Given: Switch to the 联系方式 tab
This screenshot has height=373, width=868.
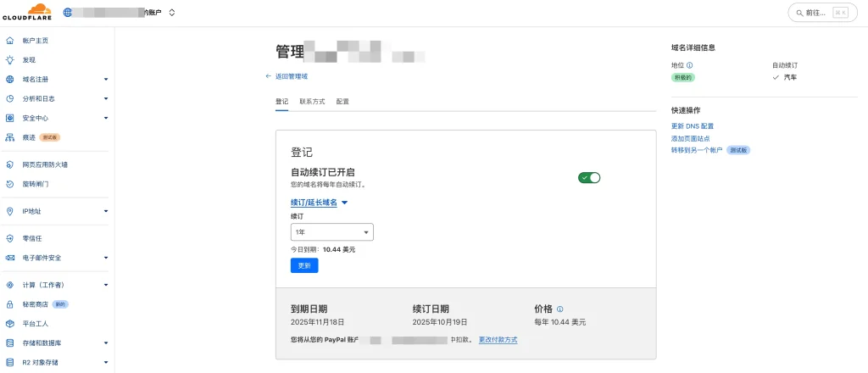Looking at the screenshot, I should coord(312,102).
